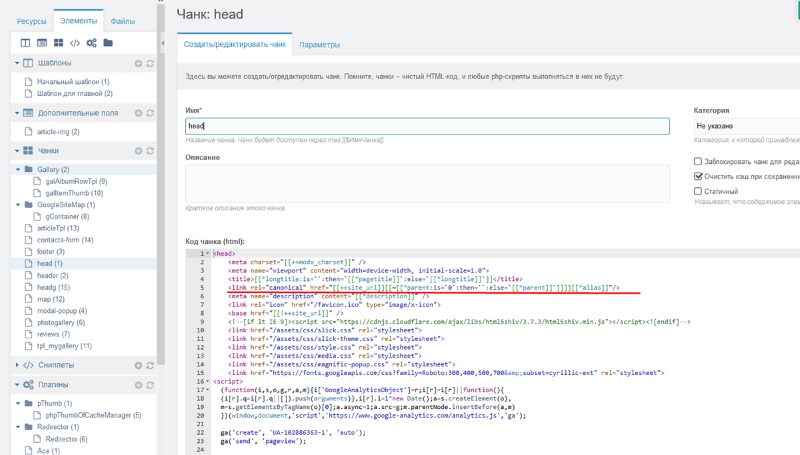Open phpThumbOfCacheManager (5) plugin
This screenshot has height=455, width=800.
tap(93, 415)
